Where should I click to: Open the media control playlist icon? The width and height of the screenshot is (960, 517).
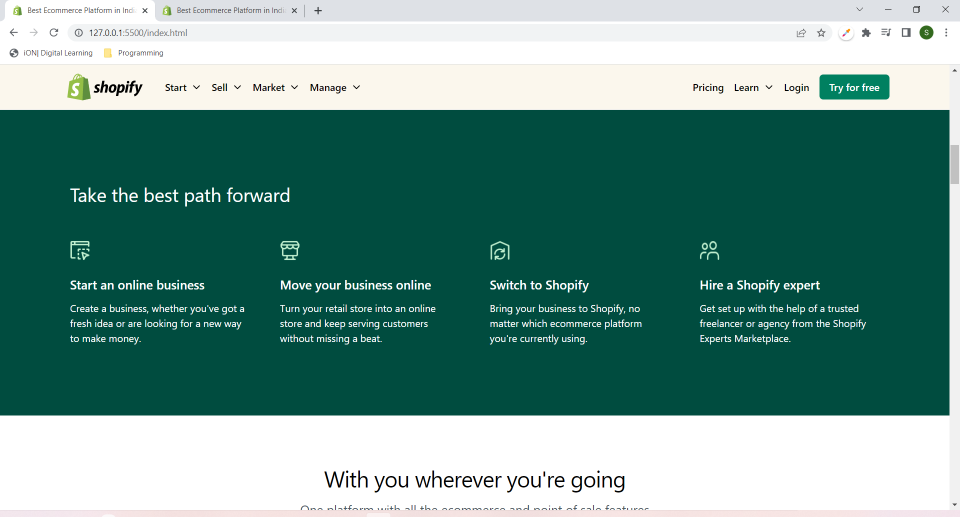coord(886,33)
